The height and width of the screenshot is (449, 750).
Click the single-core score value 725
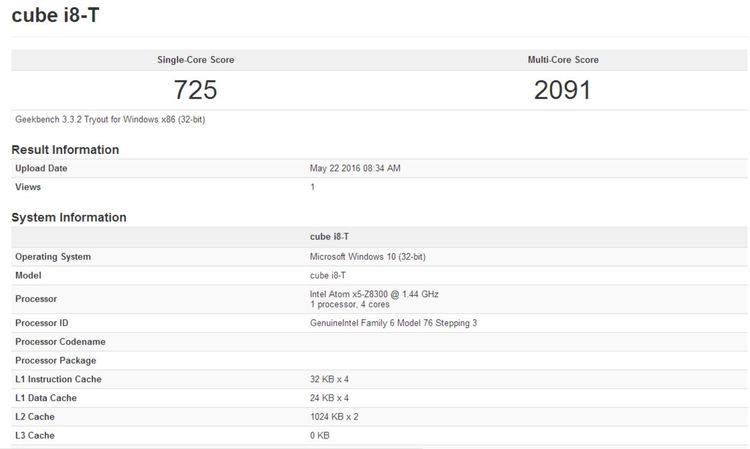(x=195, y=90)
